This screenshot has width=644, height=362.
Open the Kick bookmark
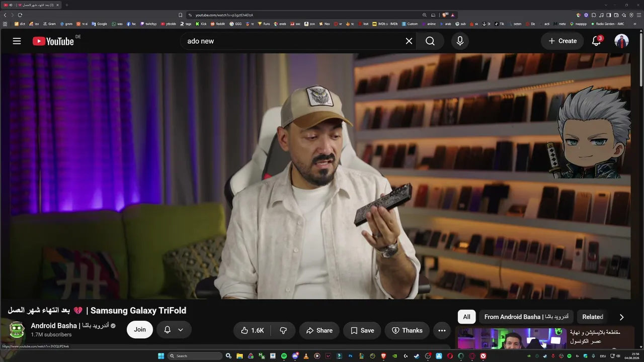[201, 24]
